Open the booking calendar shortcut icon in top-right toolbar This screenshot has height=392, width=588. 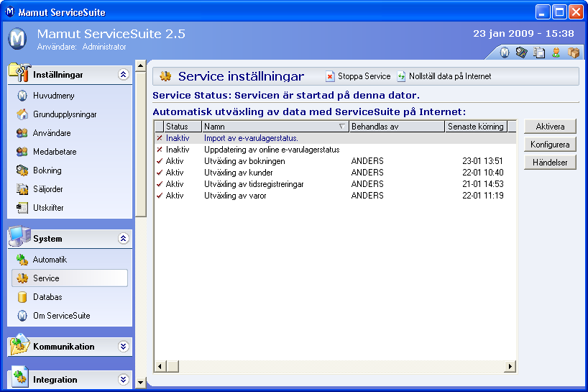(521, 53)
